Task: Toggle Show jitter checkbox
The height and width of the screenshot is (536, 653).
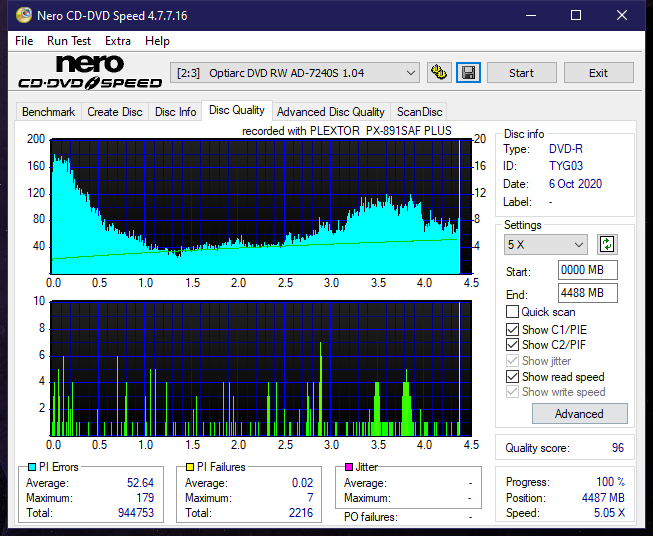Action: coord(512,361)
